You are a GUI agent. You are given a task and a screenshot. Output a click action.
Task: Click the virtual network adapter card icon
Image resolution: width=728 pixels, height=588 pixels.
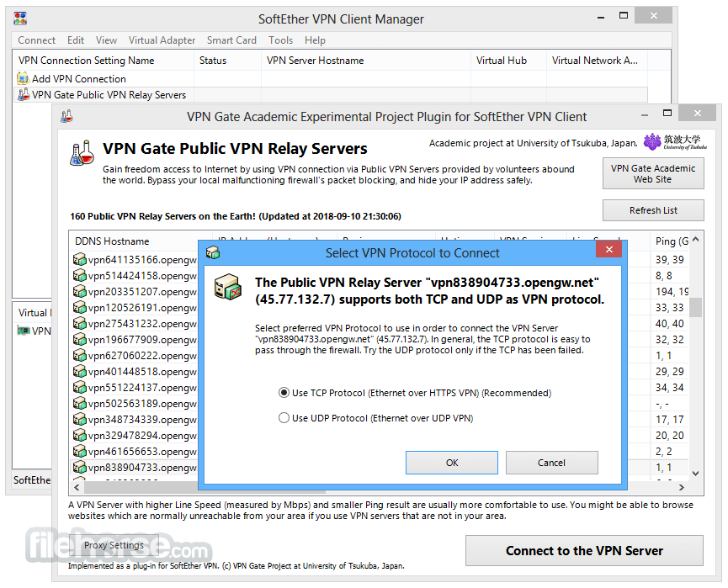point(24,331)
